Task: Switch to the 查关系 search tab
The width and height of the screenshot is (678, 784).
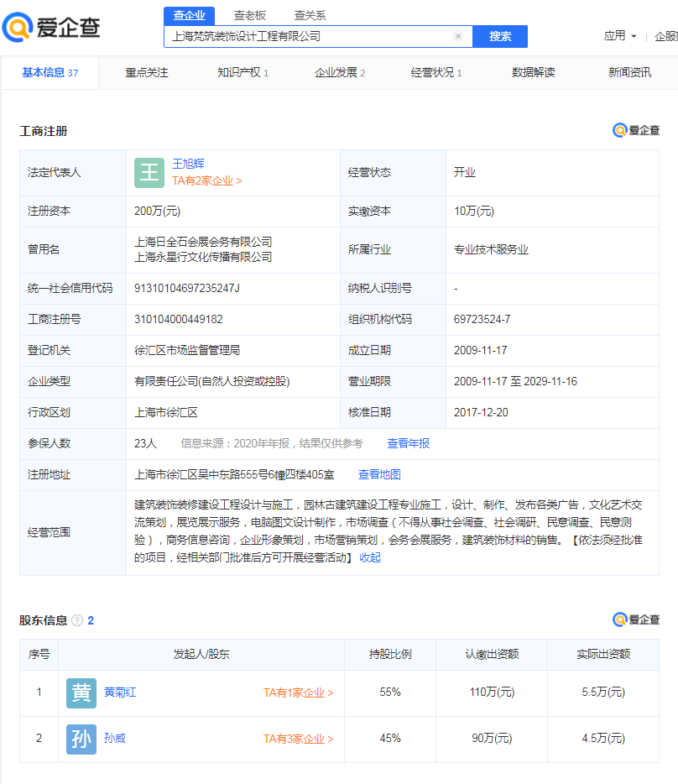Action: pyautogui.click(x=310, y=15)
